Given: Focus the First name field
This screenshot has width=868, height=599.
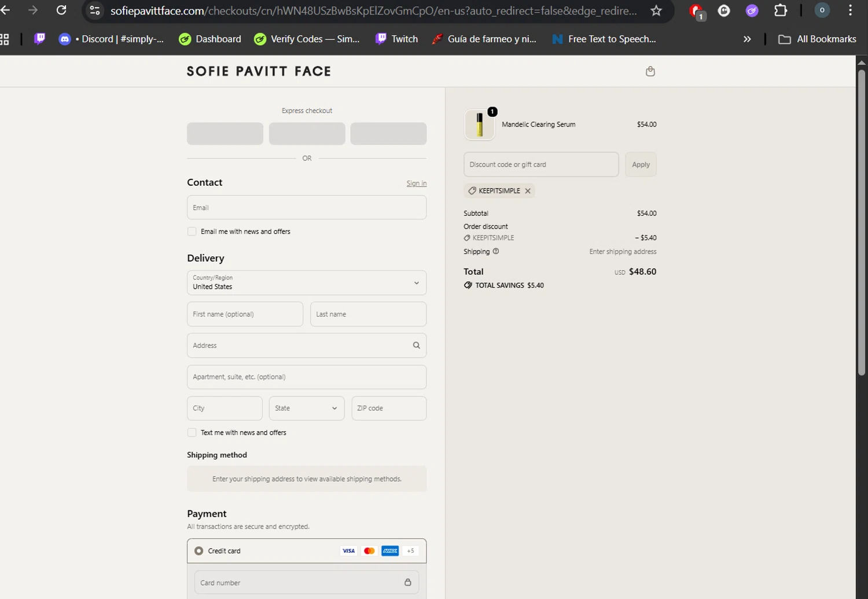Looking at the screenshot, I should 245,314.
